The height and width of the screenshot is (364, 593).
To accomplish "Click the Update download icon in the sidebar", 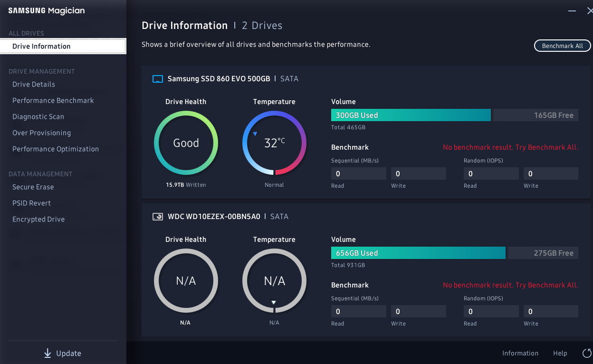I will point(48,353).
